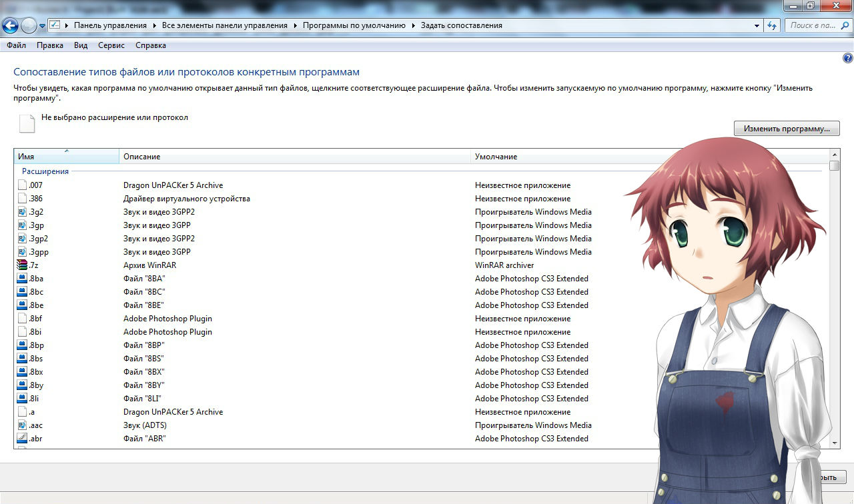The width and height of the screenshot is (854, 504).
Task: Open recent pages dropdown next to navigation arrows
Action: [43, 26]
